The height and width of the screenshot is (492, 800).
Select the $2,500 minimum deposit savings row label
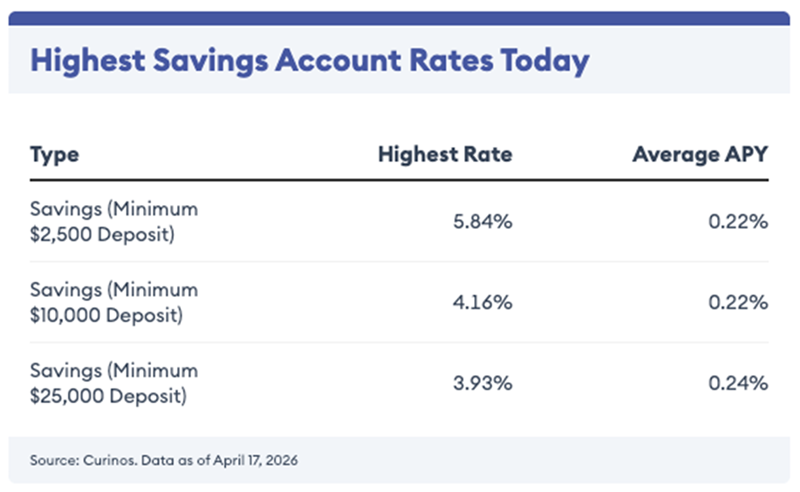pos(114,221)
